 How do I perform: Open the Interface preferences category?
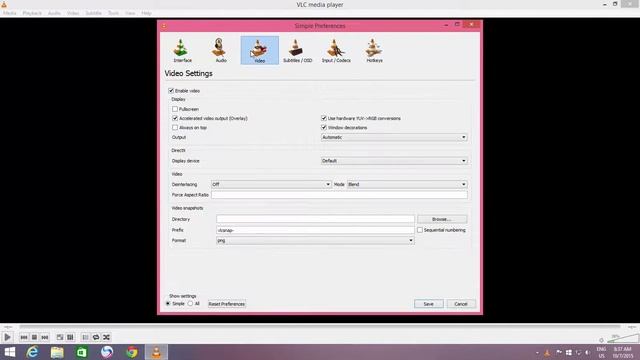click(x=182, y=51)
